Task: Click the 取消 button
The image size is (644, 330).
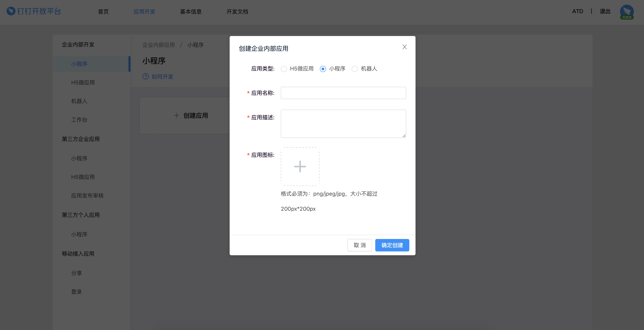Action: pos(360,245)
